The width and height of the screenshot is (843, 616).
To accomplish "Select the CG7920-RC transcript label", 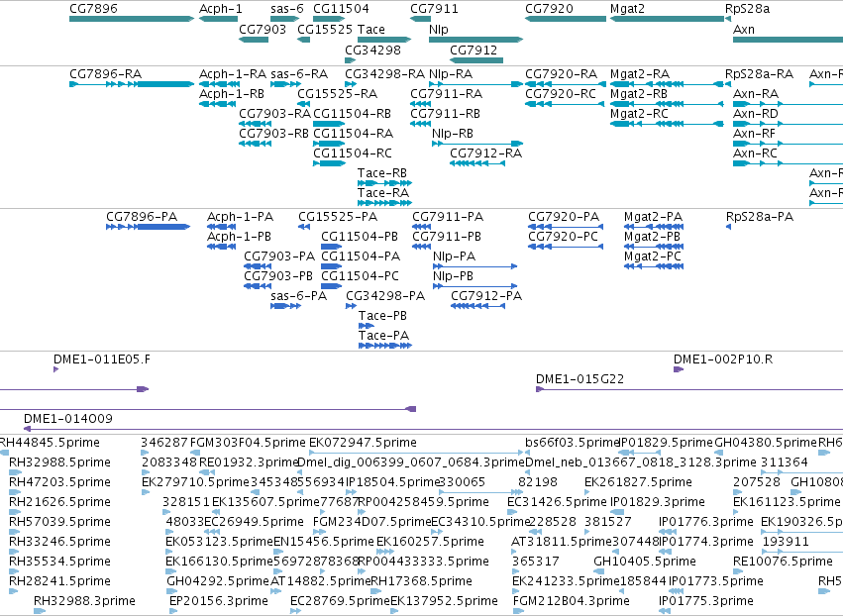I will tap(561, 93).
